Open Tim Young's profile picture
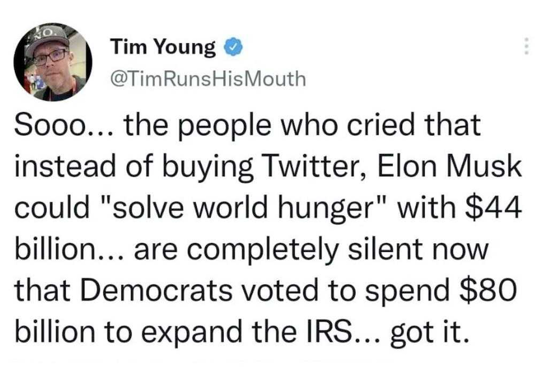This screenshot has height=392, width=546. [53, 62]
